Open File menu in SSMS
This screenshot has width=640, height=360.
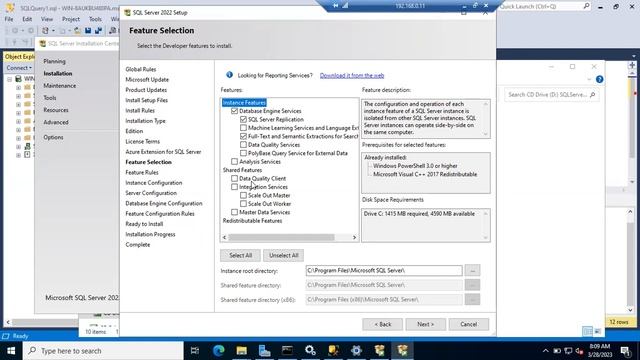(9, 19)
